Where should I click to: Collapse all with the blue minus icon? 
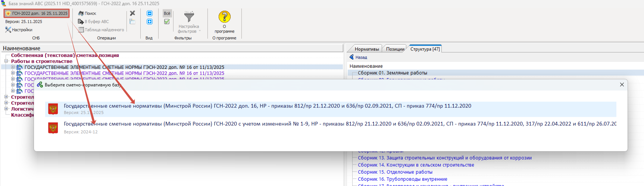pos(150,13)
